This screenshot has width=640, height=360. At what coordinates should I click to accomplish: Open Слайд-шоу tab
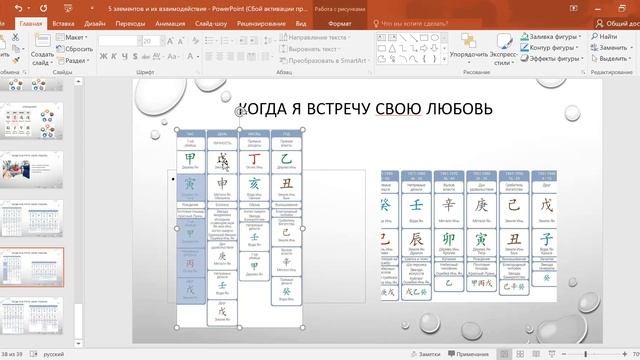[x=211, y=23]
